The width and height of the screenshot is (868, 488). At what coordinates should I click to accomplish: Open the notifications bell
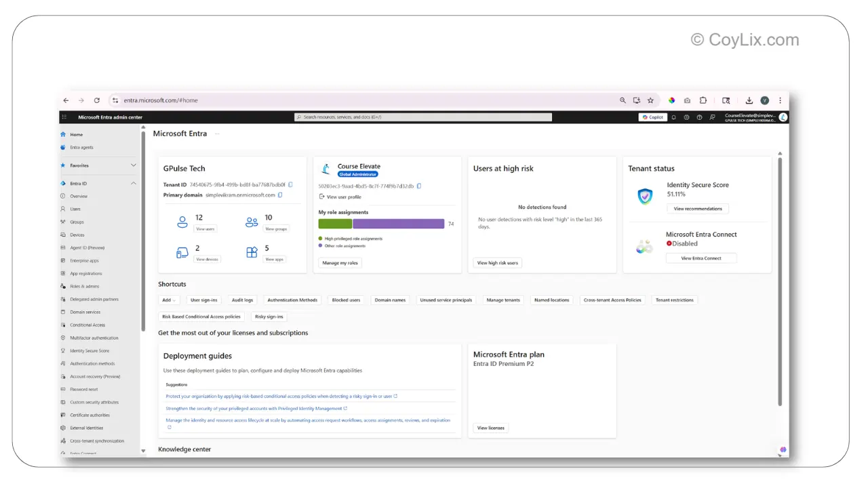tap(673, 117)
